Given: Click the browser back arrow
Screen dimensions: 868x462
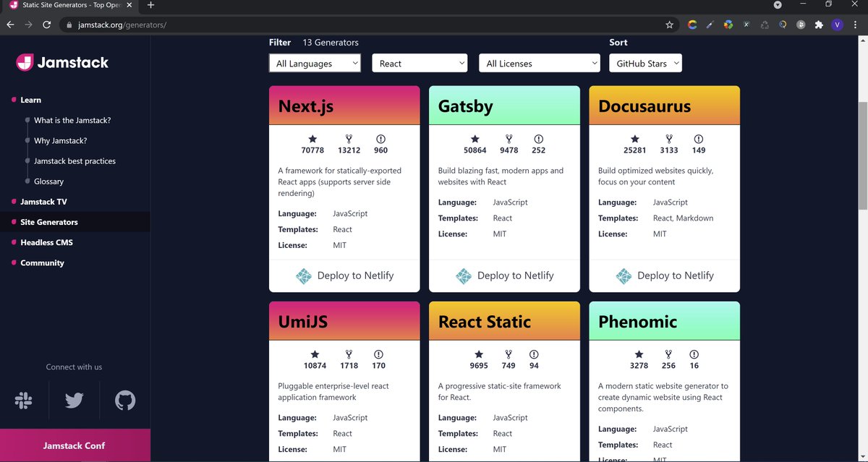Looking at the screenshot, I should [x=10, y=24].
